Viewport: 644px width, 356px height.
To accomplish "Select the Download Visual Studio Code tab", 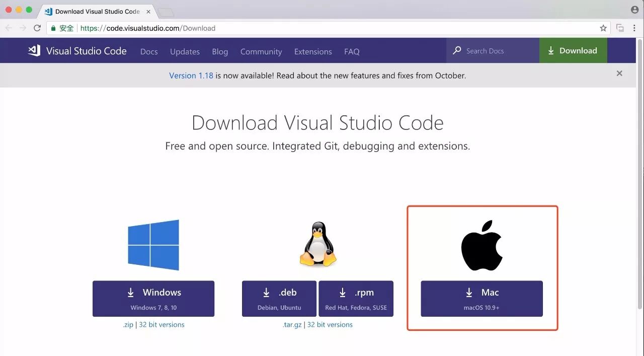I will point(97,11).
